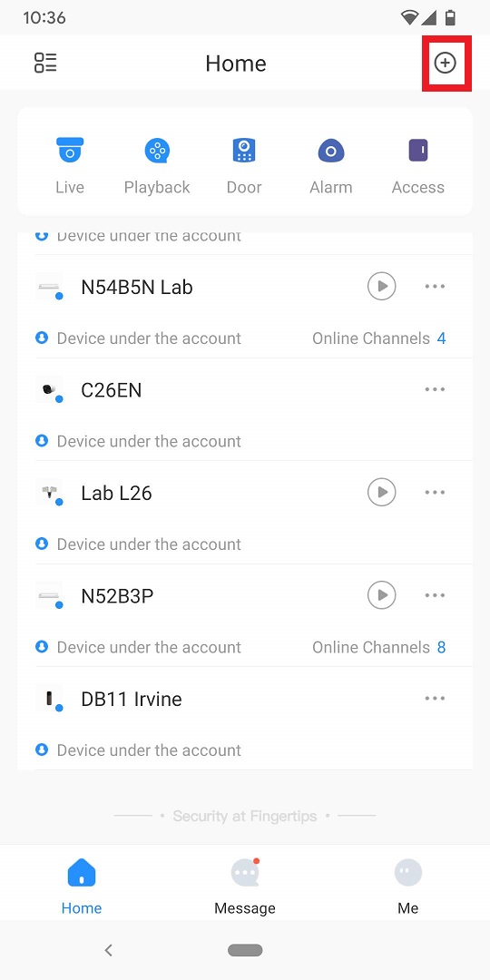Open the Door intercom icon

(244, 151)
